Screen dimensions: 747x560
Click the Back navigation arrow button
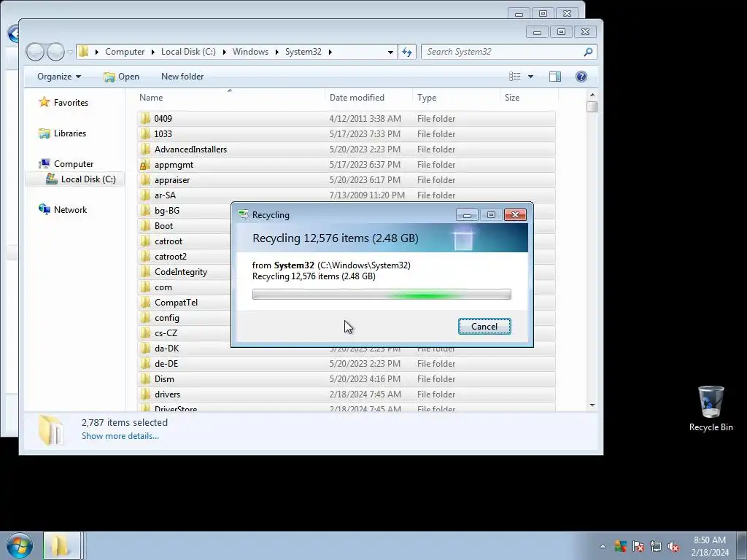35,52
